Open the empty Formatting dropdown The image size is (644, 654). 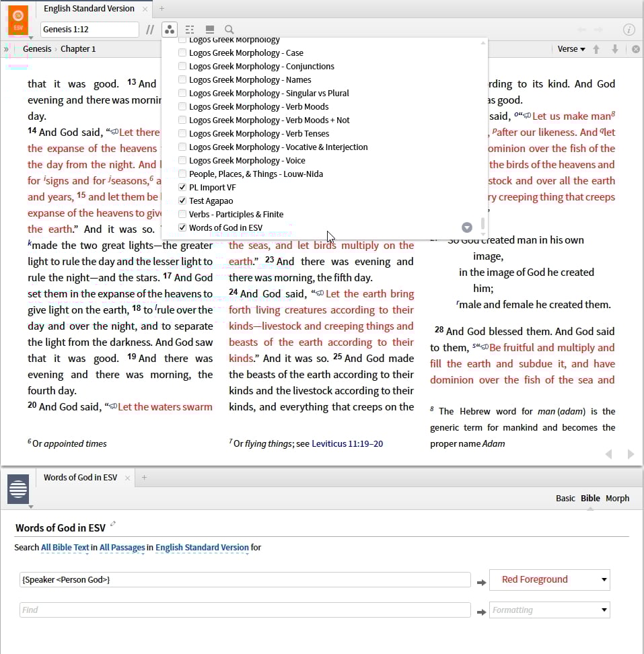pyautogui.click(x=549, y=610)
